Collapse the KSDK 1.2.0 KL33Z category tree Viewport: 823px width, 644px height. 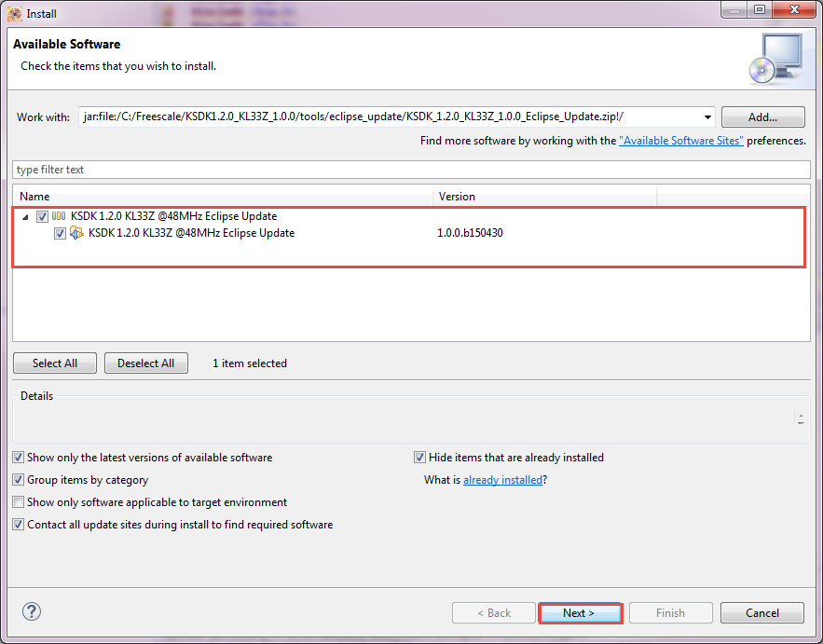pos(25,217)
